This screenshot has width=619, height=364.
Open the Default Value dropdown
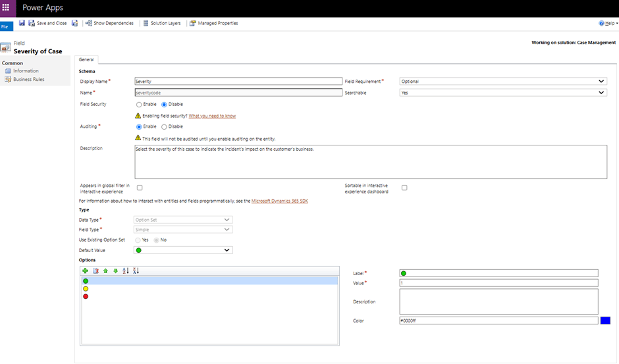(x=183, y=250)
